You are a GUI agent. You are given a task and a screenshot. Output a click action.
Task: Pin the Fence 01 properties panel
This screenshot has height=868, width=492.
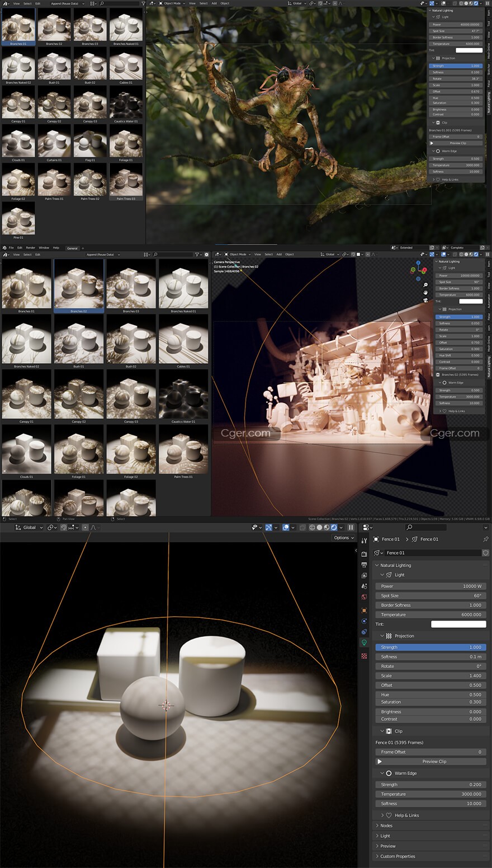(x=485, y=539)
